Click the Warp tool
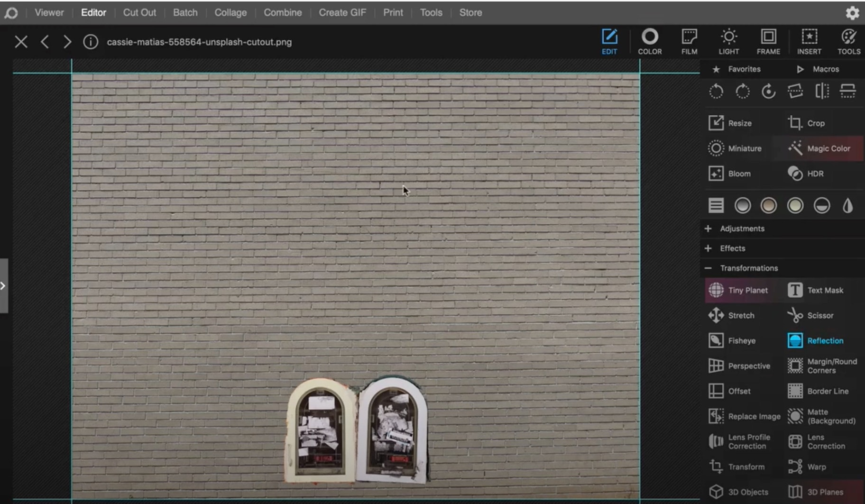 (808, 467)
